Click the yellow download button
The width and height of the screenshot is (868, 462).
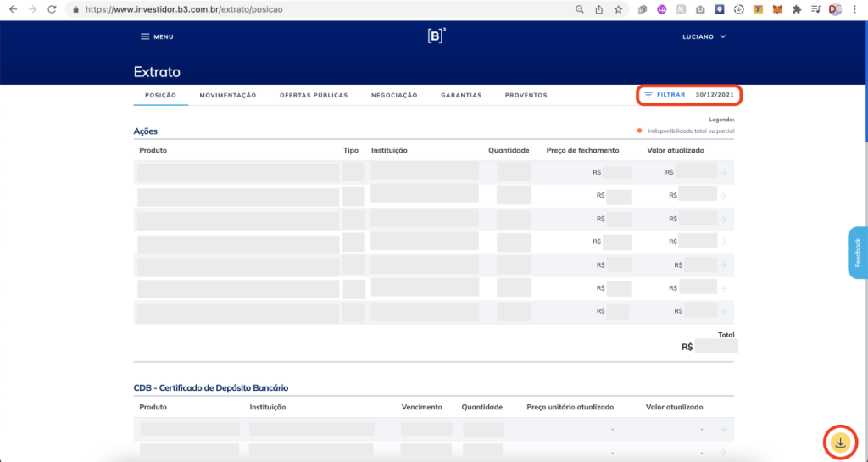point(840,443)
